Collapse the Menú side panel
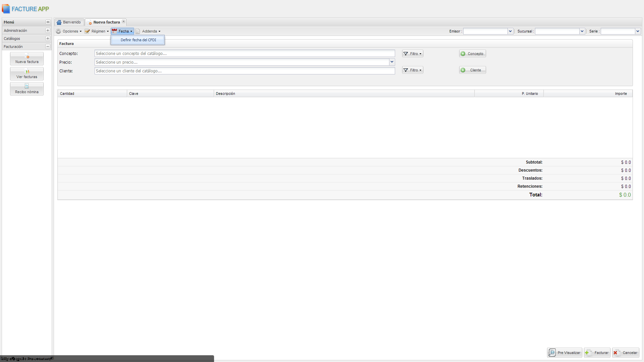Screen dimensions: 644x362 [48, 22]
